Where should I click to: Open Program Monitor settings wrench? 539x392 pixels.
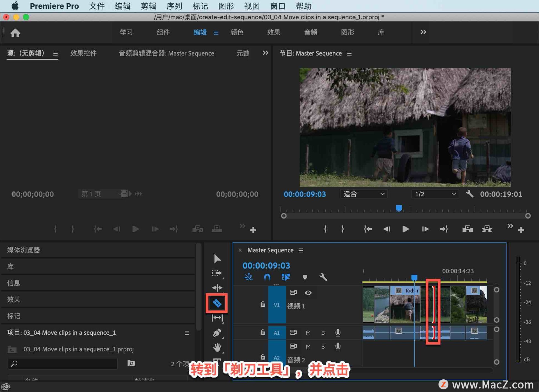tap(469, 194)
